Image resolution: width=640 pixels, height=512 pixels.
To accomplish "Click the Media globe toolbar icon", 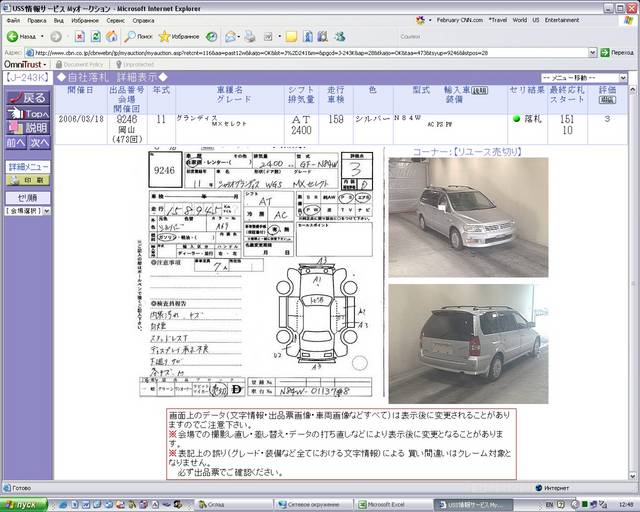I will click(x=211, y=37).
